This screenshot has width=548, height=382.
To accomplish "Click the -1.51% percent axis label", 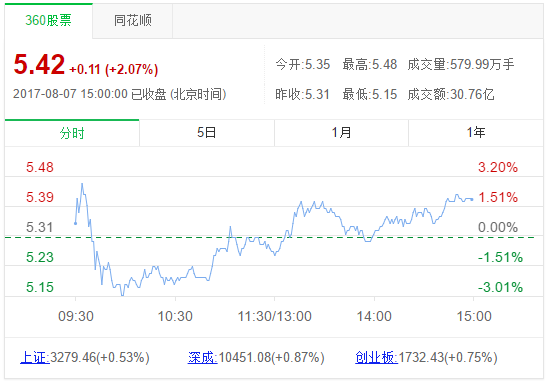I will pyautogui.click(x=500, y=258).
